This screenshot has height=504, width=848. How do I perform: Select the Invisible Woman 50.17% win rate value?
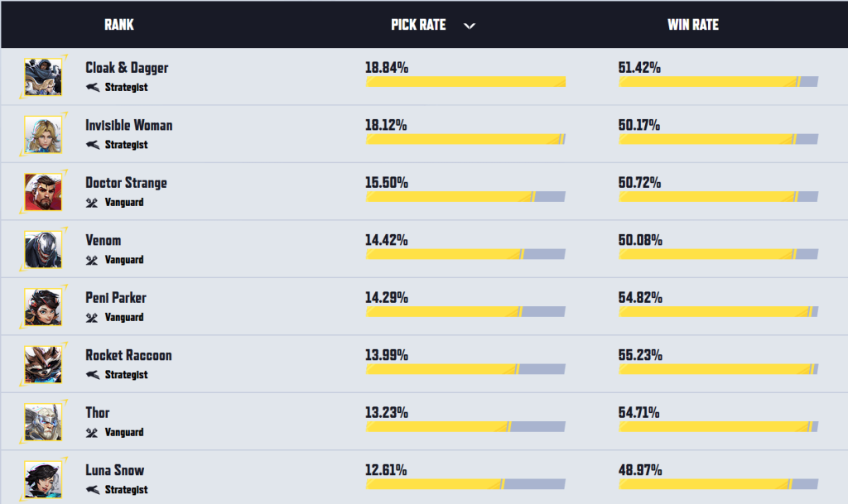639,125
